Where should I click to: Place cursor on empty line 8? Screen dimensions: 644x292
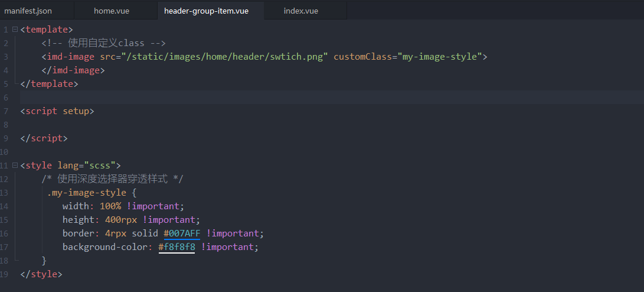(177, 125)
